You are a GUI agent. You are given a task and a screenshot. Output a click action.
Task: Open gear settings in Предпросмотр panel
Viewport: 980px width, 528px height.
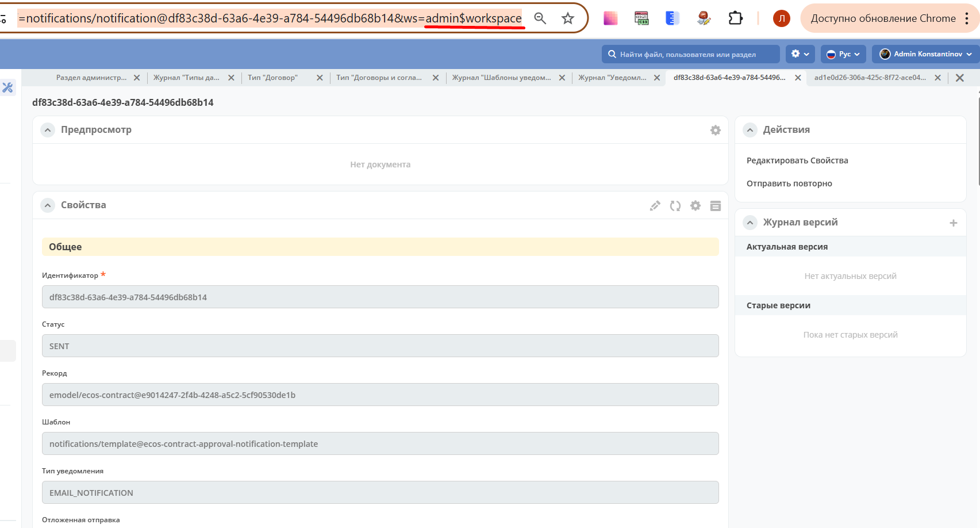[x=716, y=131]
